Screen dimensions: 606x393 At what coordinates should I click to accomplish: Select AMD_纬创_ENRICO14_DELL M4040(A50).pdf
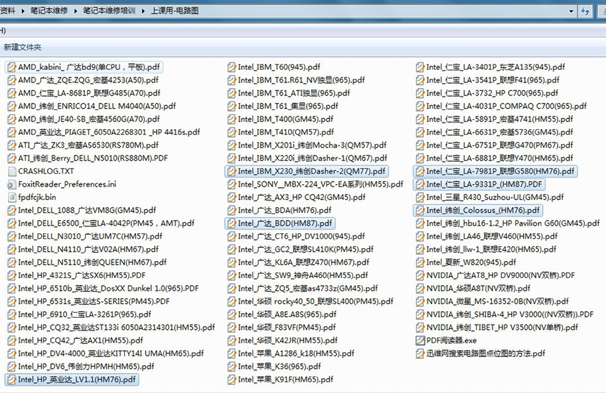pyautogui.click(x=97, y=106)
